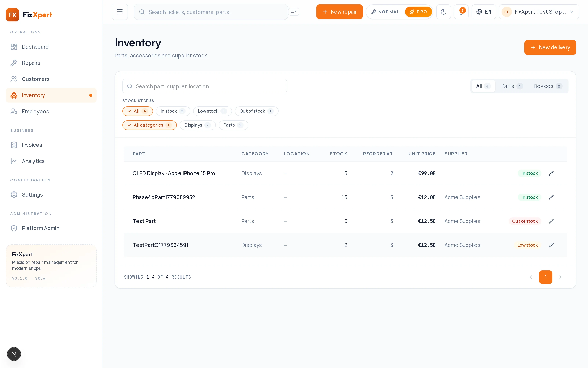Switch to PRO mode
This screenshot has height=368, width=588.
(418, 12)
